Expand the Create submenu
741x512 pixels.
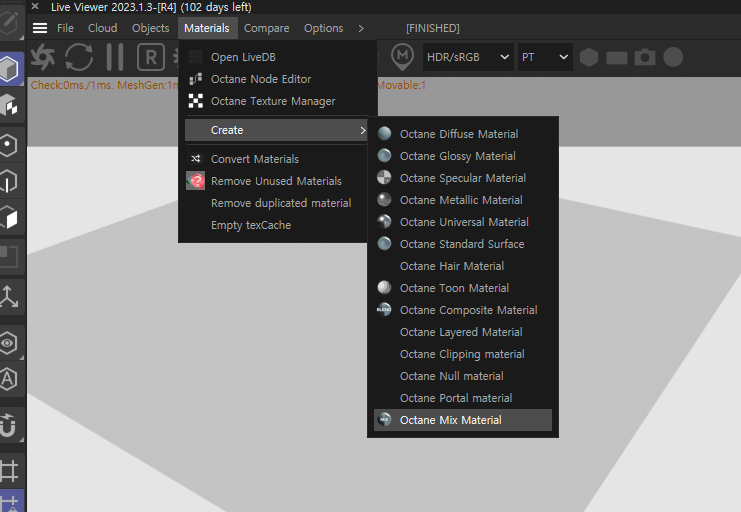[277, 130]
